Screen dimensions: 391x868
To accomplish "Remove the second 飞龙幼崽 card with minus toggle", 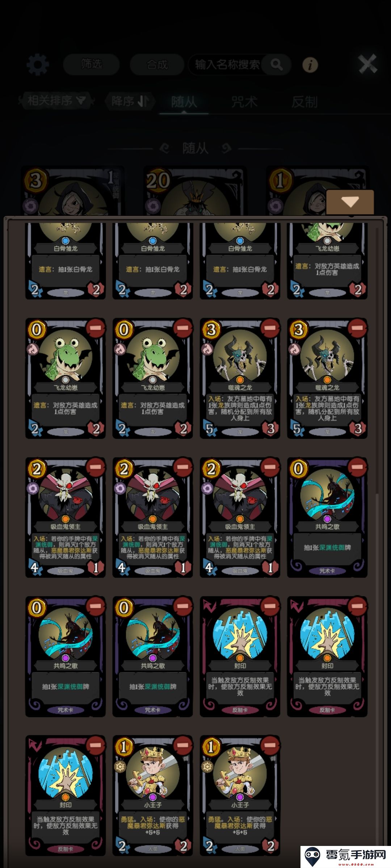I will (182, 328).
